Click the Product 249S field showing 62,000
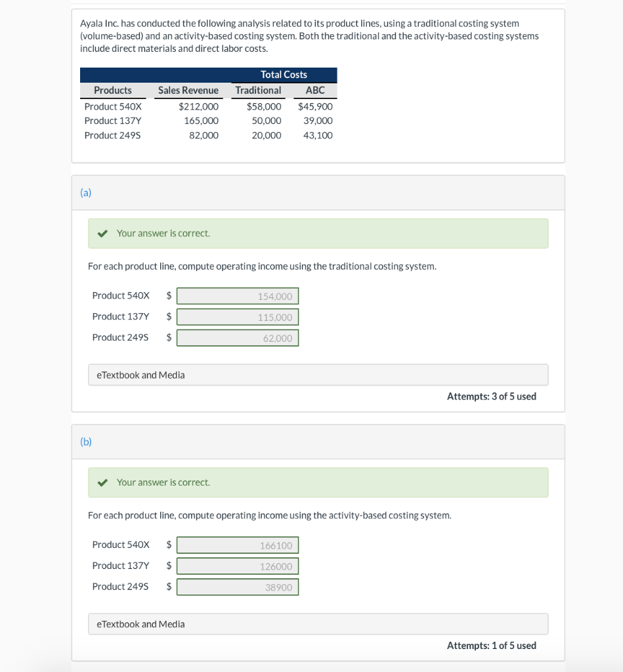This screenshot has width=623, height=672. coord(238,338)
